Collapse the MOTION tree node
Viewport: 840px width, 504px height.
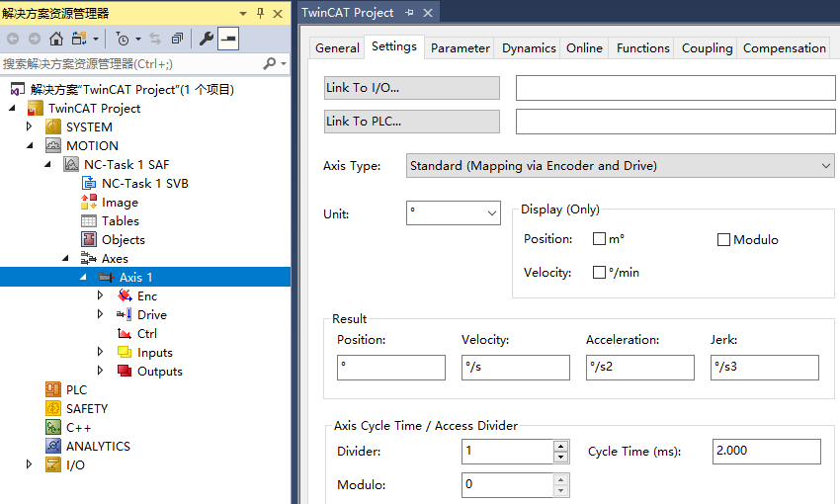coord(30,145)
